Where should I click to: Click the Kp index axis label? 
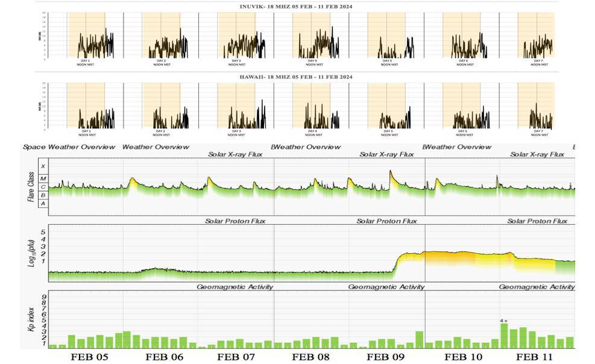[x=31, y=319]
